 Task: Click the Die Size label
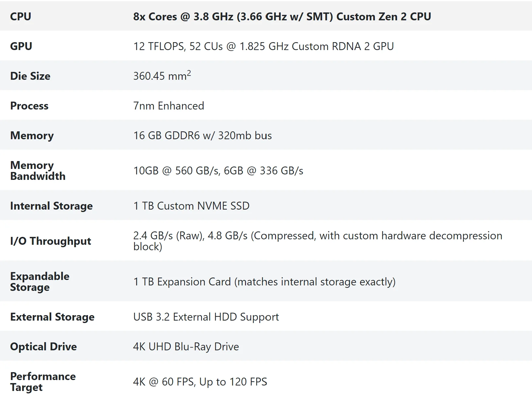[30, 76]
